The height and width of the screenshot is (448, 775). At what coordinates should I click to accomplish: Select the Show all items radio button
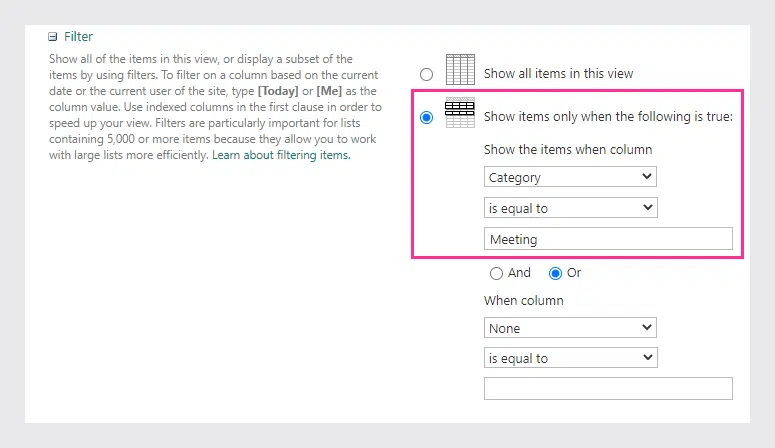point(426,74)
